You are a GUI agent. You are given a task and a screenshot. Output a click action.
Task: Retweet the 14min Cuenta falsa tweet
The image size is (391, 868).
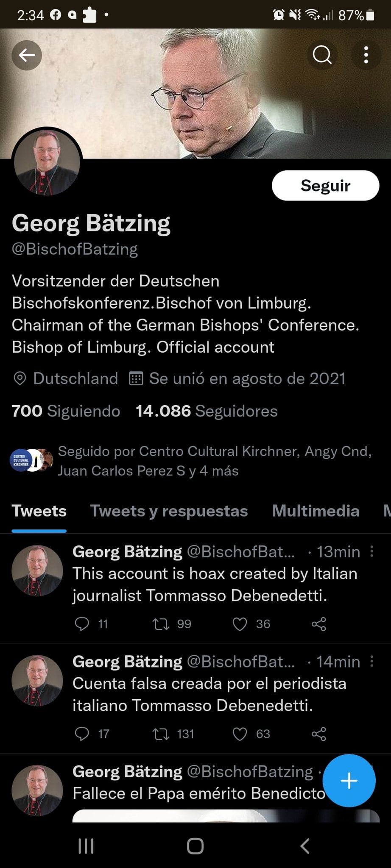click(x=161, y=734)
